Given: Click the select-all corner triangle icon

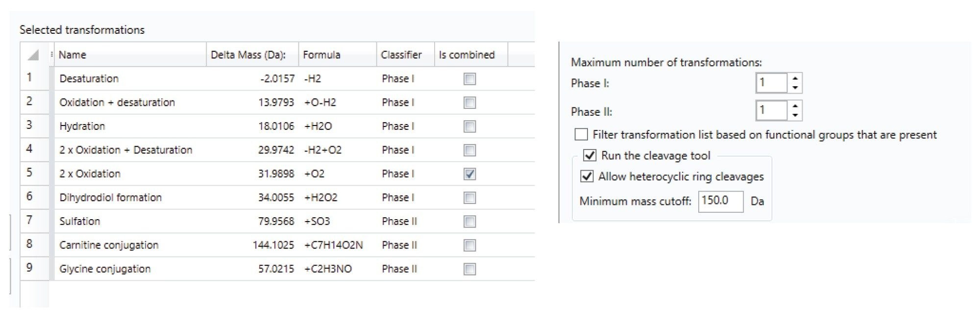Looking at the screenshot, I should 33,55.
